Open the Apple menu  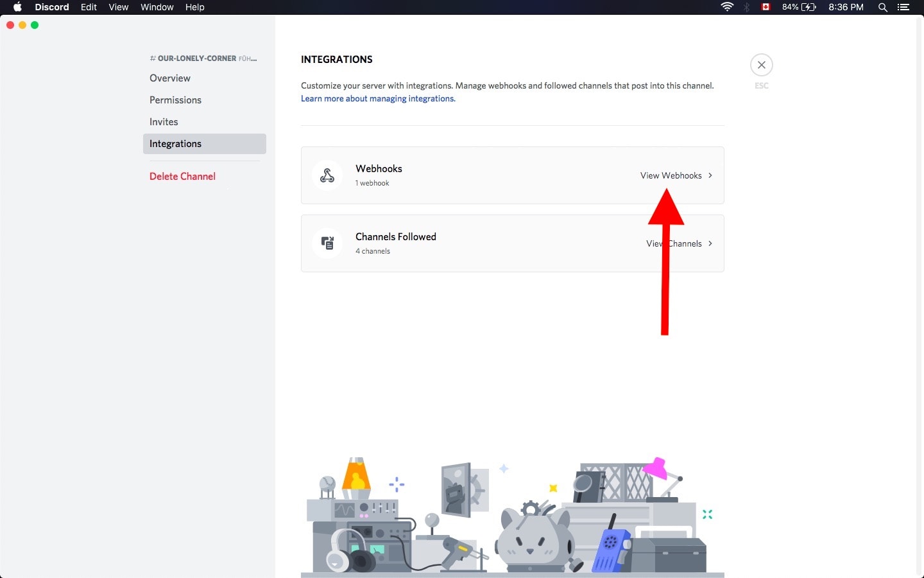tap(17, 7)
